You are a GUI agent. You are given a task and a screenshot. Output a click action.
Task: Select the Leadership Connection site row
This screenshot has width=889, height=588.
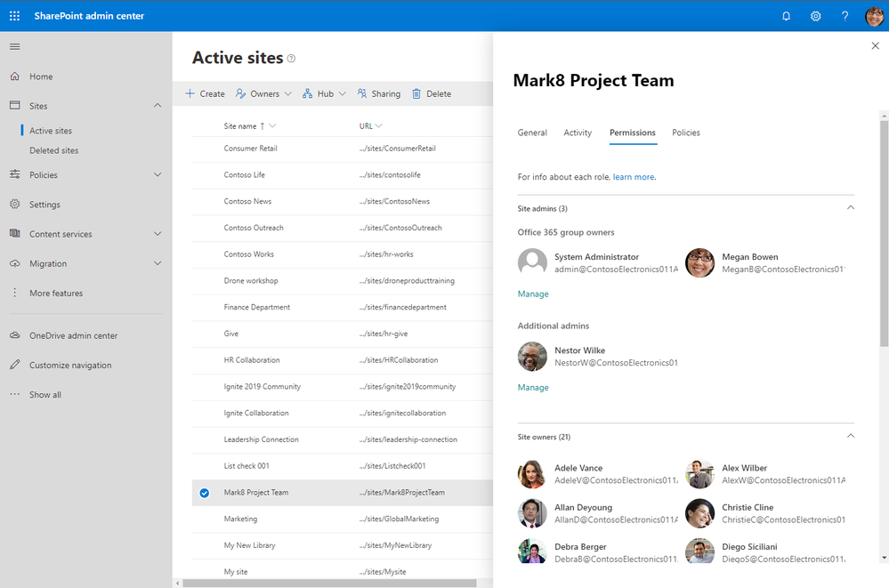[342, 439]
